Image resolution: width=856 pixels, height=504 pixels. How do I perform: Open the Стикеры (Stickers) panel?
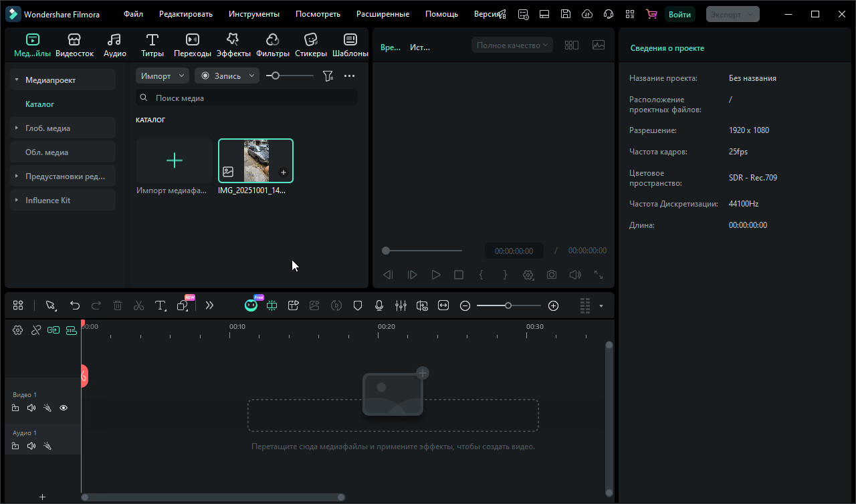(310, 45)
